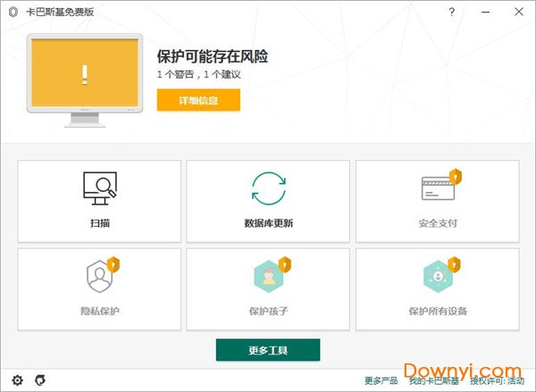This screenshot has width=536, height=392.
Task: Click the 保护可能存在风险 status heading
Action: pos(213,56)
